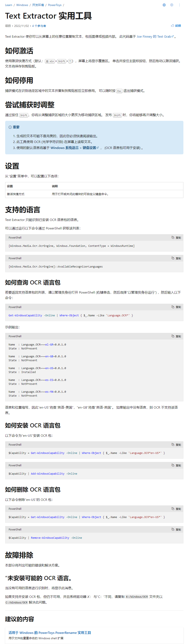Click the Esc key label

pyautogui.click(x=119, y=91)
